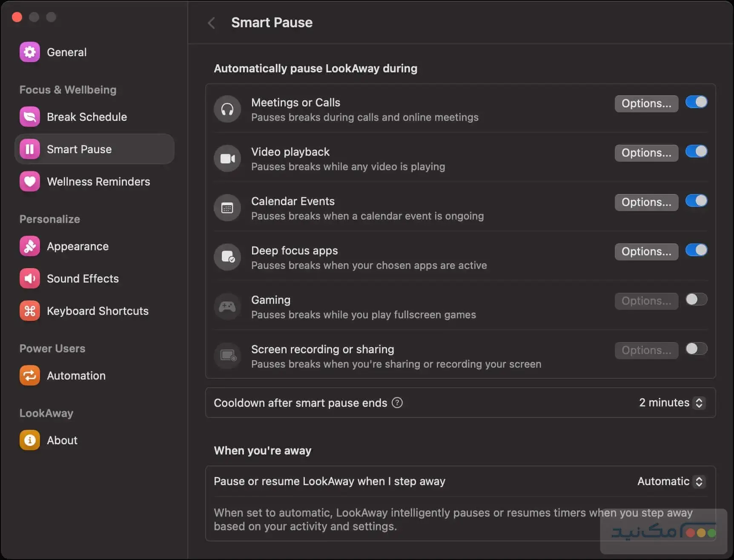Select the Appearance paintbrush icon

point(29,246)
